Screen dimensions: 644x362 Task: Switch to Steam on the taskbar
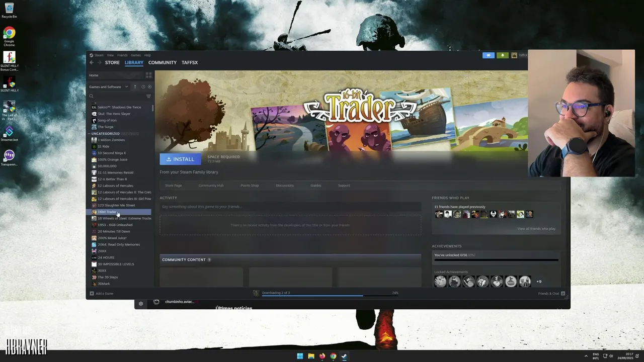click(x=344, y=356)
